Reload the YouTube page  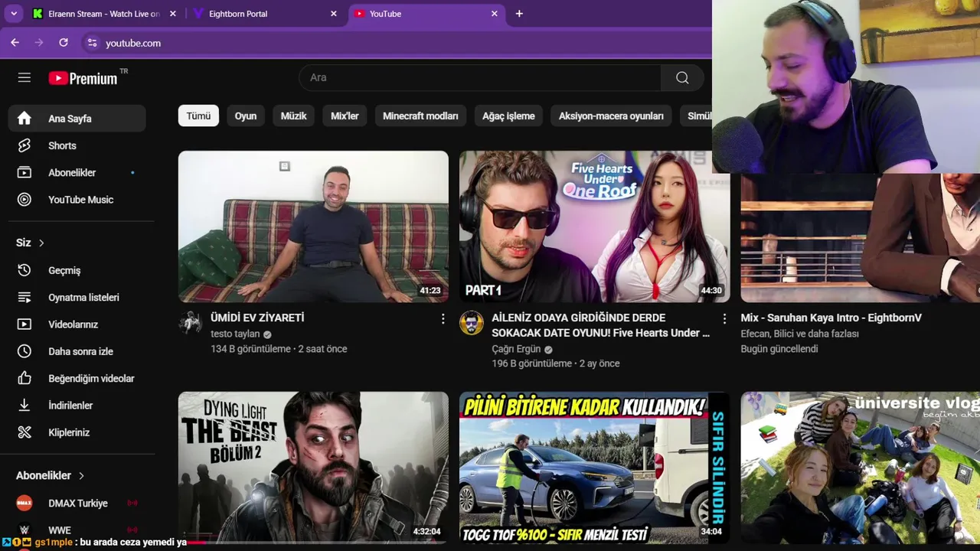coord(64,43)
